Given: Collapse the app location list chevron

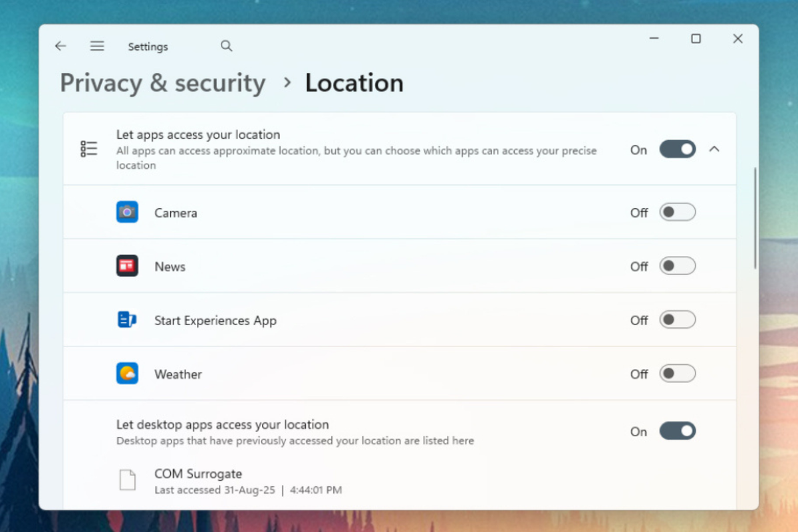Looking at the screenshot, I should click(714, 149).
